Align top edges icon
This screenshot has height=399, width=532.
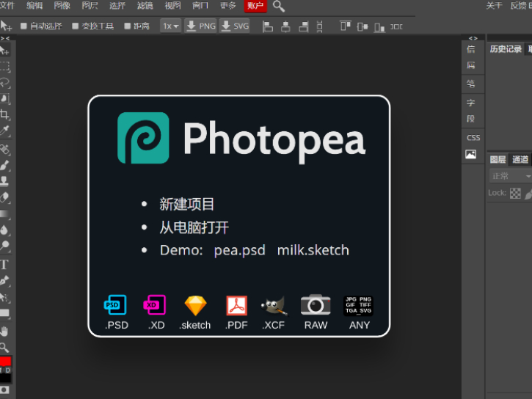[x=346, y=26]
